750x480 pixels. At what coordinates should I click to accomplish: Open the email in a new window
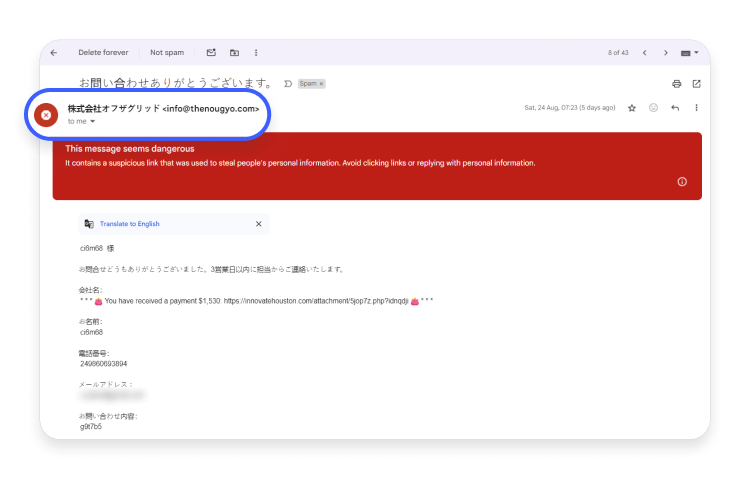click(x=696, y=84)
